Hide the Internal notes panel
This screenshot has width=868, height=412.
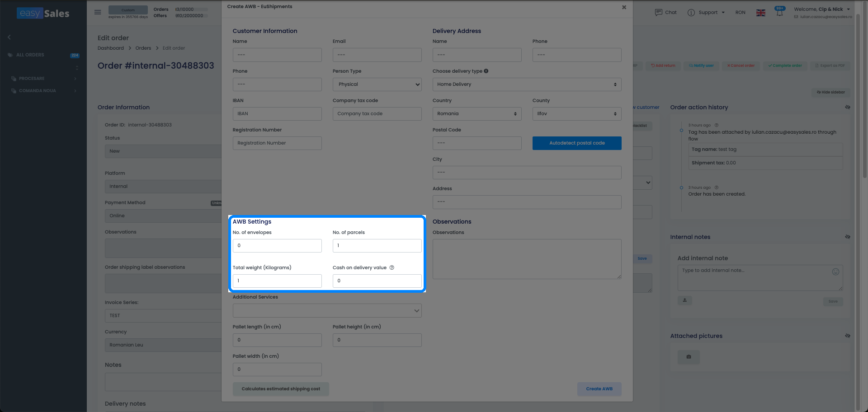(x=848, y=237)
